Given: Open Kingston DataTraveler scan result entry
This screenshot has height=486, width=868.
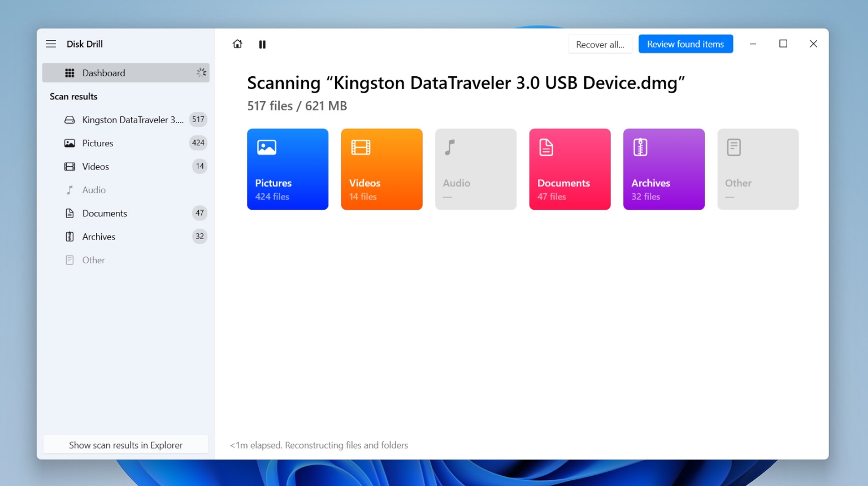Looking at the screenshot, I should 126,120.
